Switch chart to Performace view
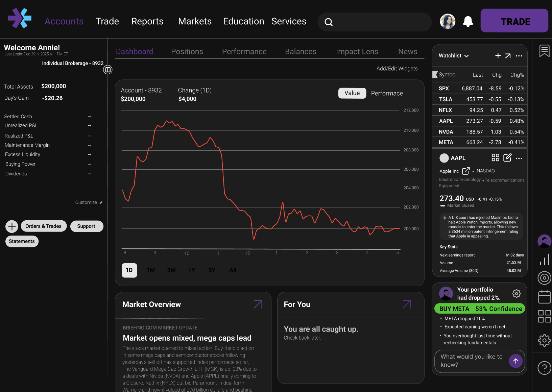The image size is (552, 392). 387,93
